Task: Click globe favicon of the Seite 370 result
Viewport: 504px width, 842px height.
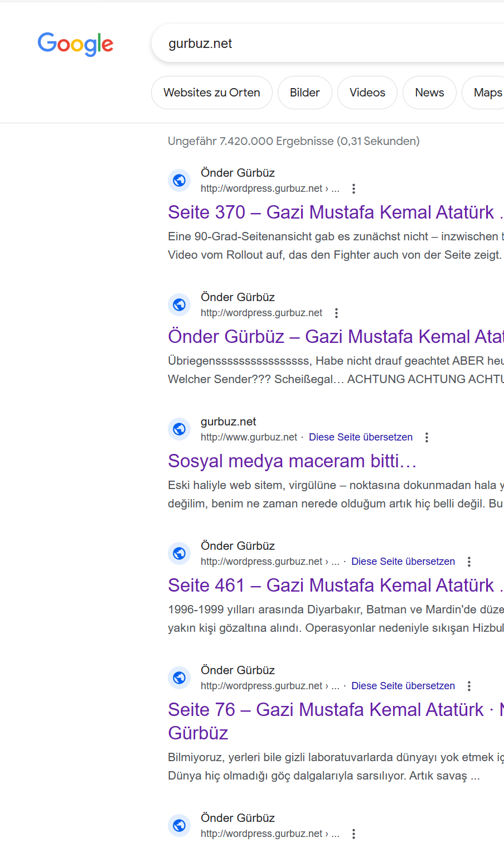Action: [179, 180]
